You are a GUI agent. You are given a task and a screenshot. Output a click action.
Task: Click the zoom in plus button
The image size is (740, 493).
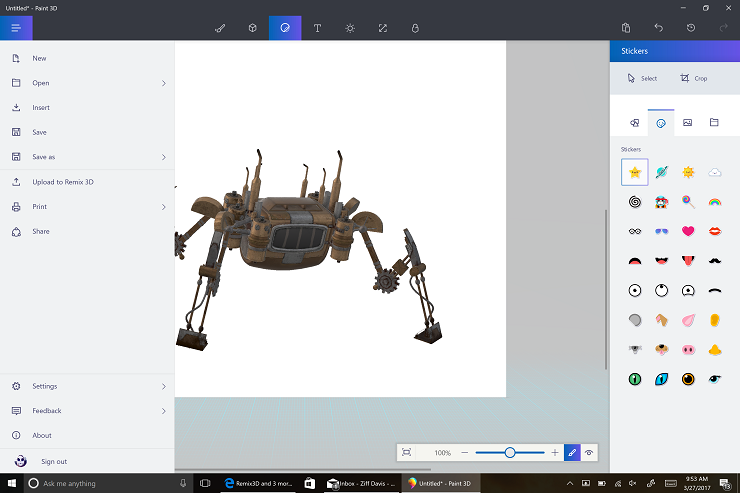pos(555,452)
